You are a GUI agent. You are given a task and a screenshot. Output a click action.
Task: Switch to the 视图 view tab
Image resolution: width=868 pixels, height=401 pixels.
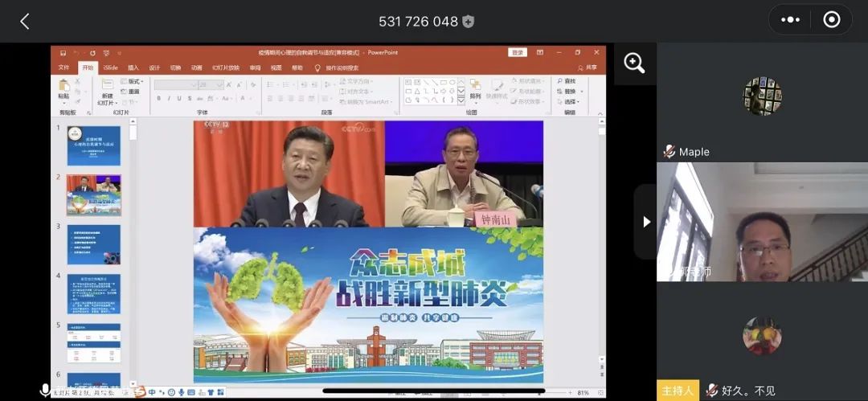coord(276,68)
